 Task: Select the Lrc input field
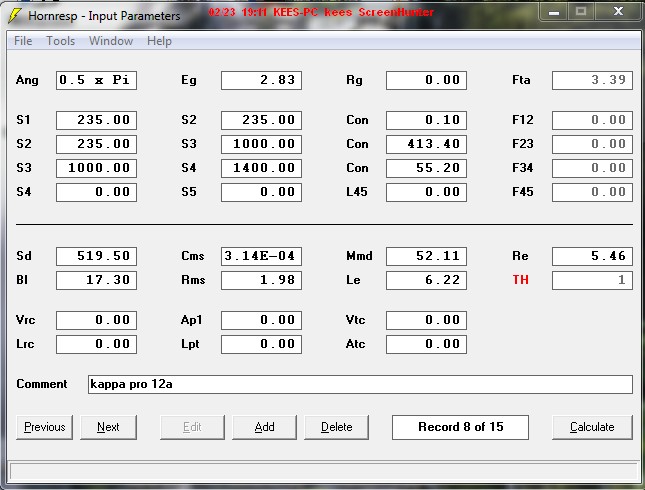[96, 344]
